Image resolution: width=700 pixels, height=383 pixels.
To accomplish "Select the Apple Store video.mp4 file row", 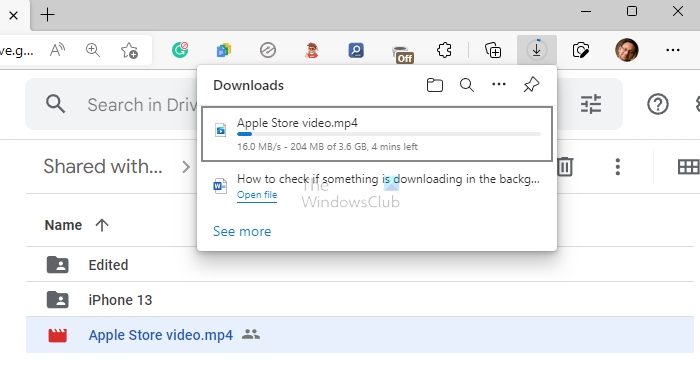I will coord(359,335).
